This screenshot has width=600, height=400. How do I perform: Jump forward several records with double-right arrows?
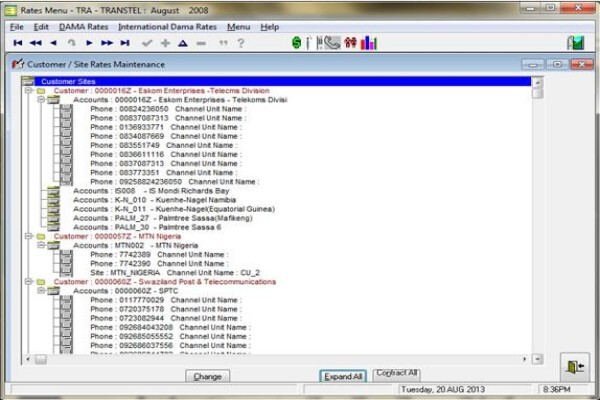pyautogui.click(x=107, y=43)
